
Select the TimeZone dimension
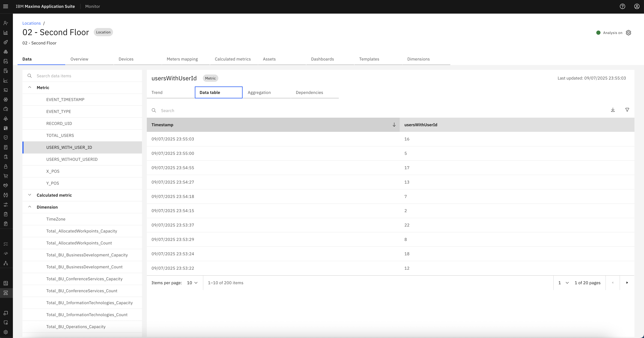pyautogui.click(x=82, y=219)
